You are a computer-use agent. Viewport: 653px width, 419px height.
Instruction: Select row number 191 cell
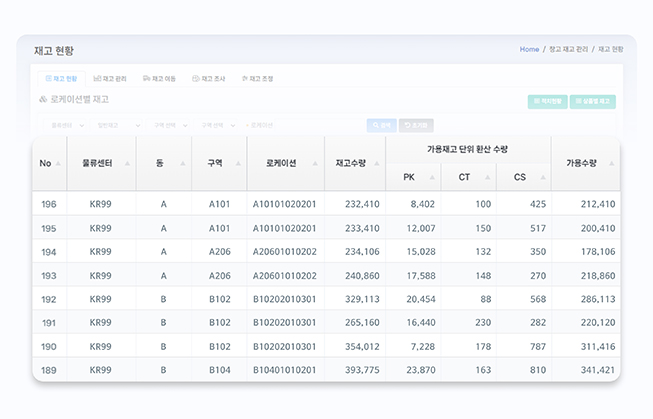tap(49, 322)
